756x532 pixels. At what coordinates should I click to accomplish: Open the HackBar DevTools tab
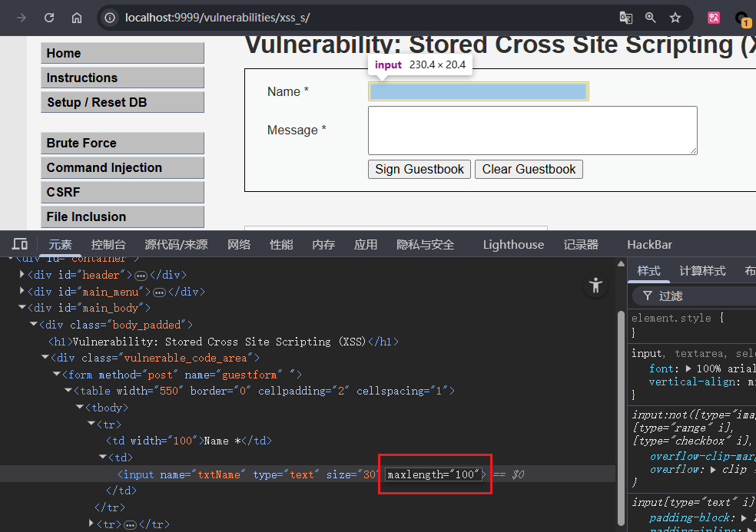click(x=649, y=244)
